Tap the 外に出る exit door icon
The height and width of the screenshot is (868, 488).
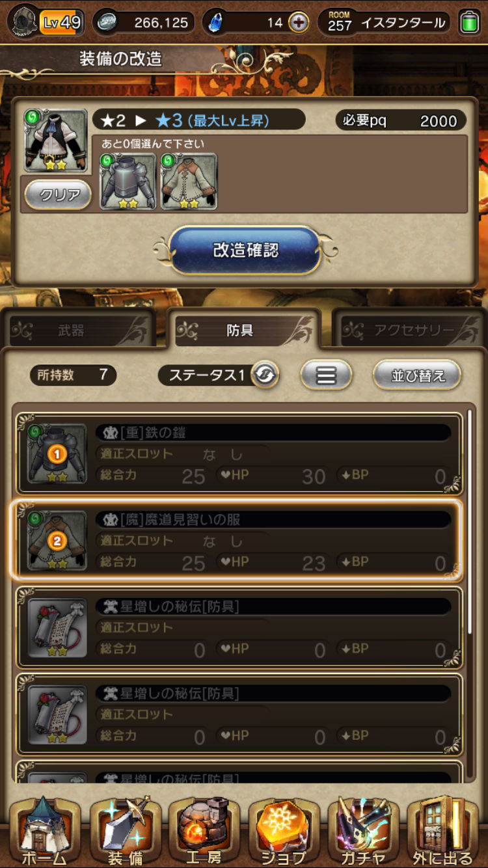(443, 832)
